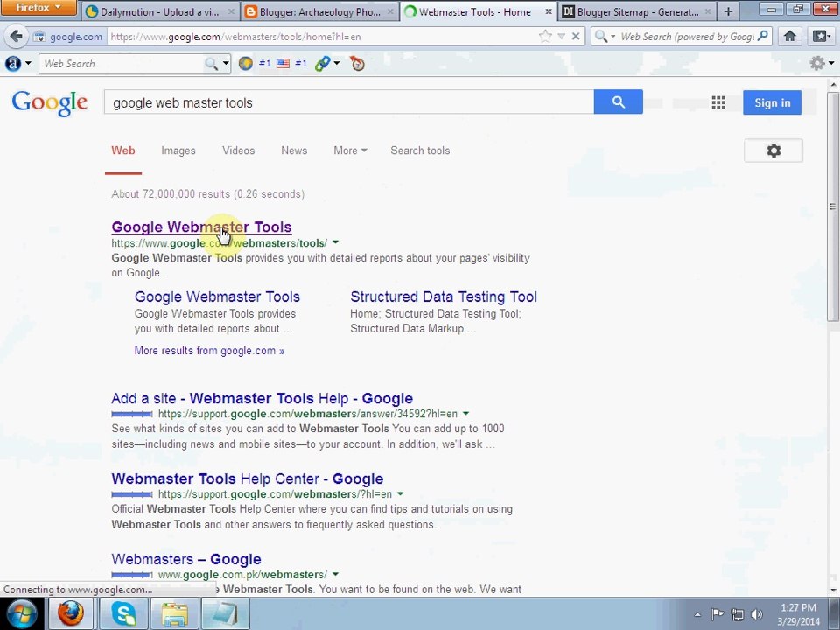Click the toolbar Web Search magnifier icon
Image resolution: width=840 pixels, height=630 pixels.
pyautogui.click(x=212, y=64)
